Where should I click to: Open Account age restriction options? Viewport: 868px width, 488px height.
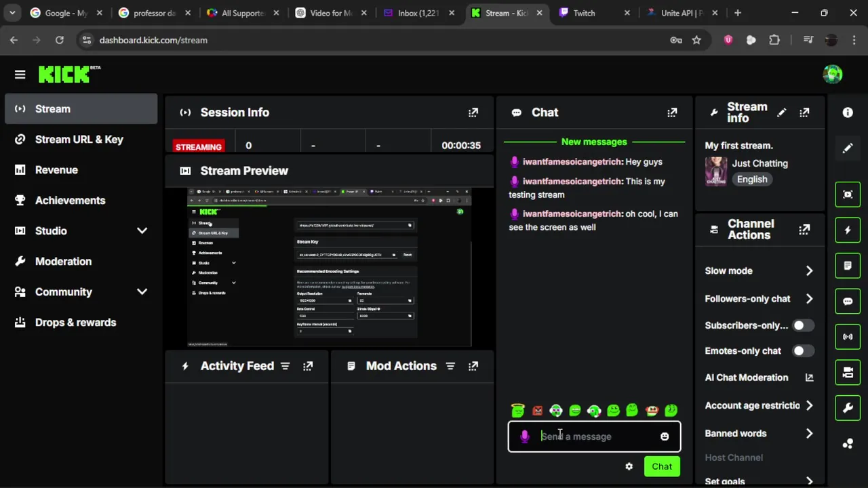click(759, 405)
